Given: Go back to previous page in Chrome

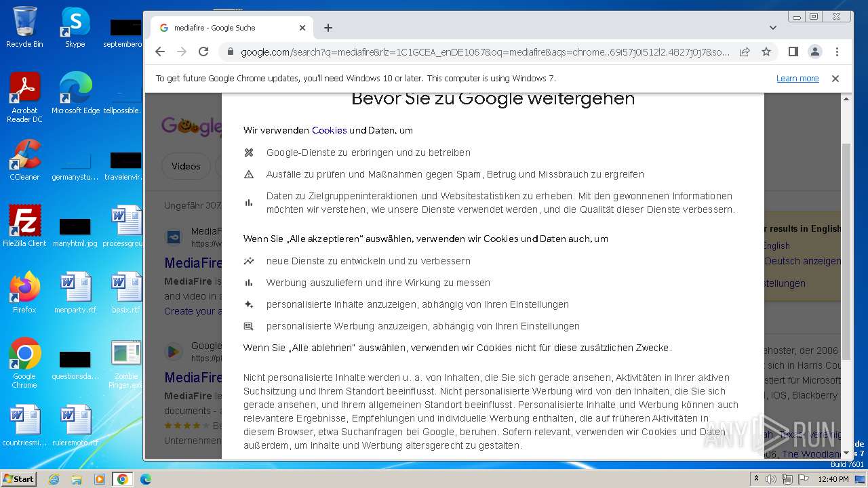Looking at the screenshot, I should coord(160,52).
